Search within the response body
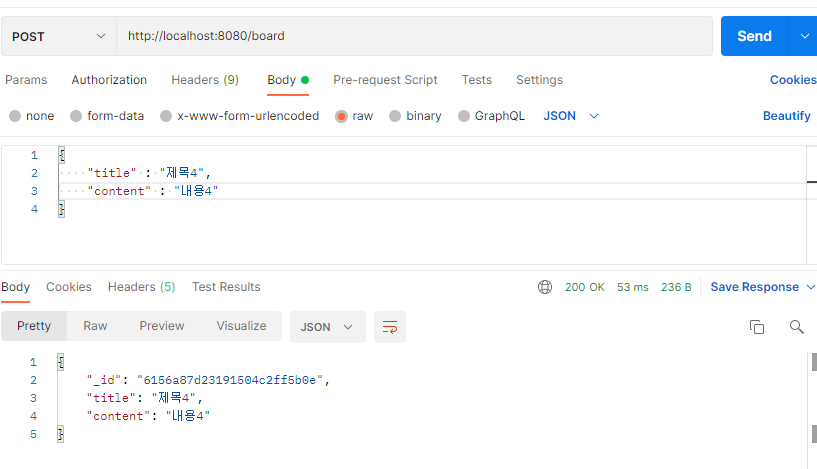This screenshot has height=469, width=817. click(x=796, y=327)
